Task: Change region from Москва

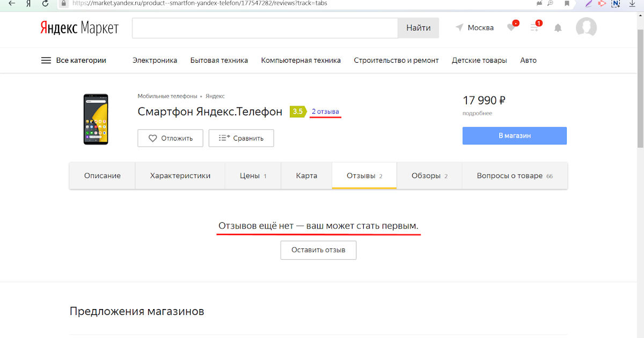Action: click(474, 28)
